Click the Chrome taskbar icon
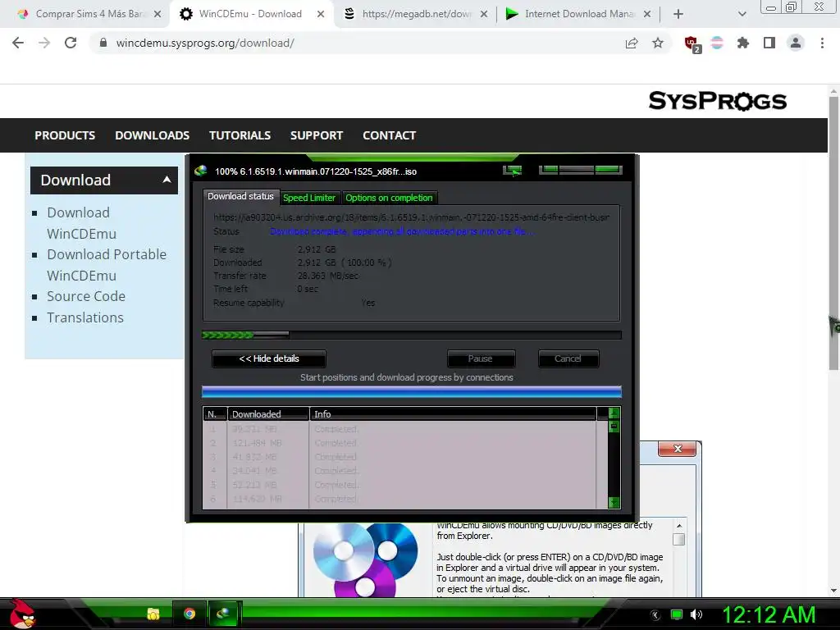 pyautogui.click(x=189, y=614)
